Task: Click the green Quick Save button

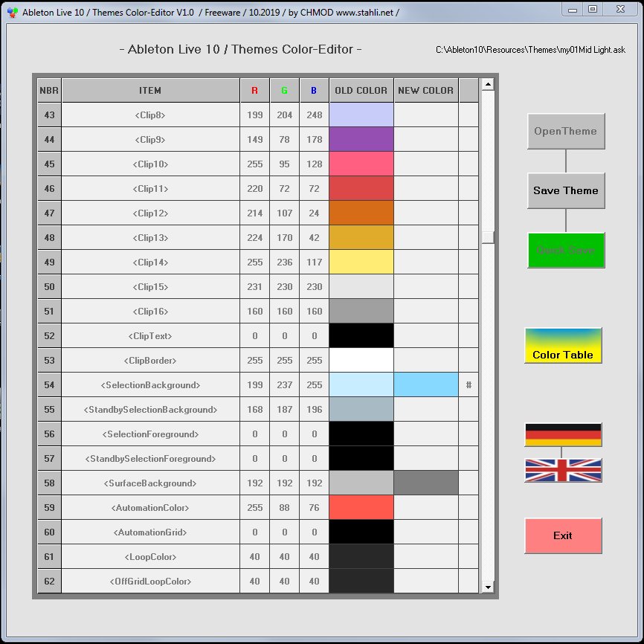Action: tap(566, 250)
